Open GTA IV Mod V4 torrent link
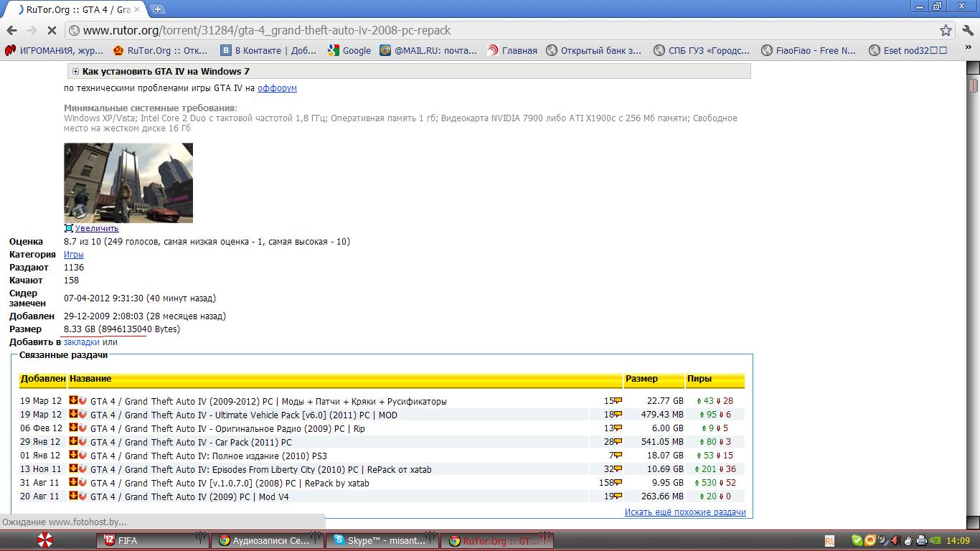980x551 pixels. 189,496
